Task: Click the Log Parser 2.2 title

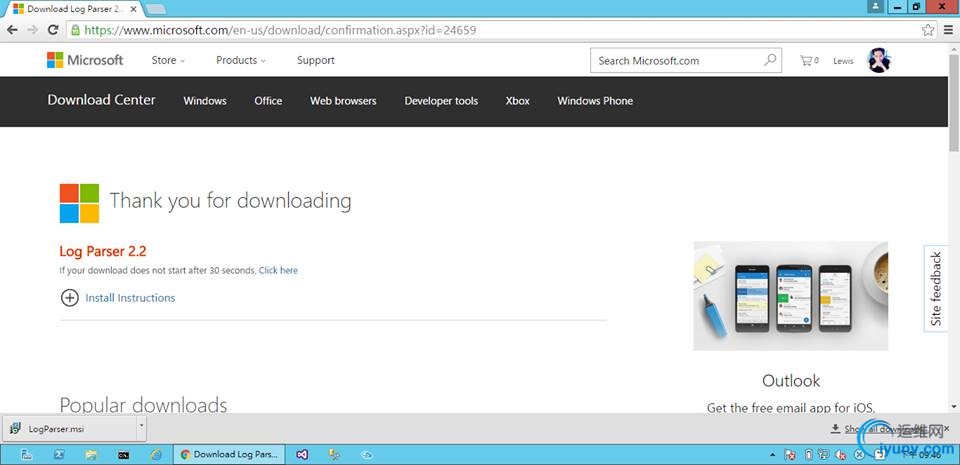Action: (103, 251)
